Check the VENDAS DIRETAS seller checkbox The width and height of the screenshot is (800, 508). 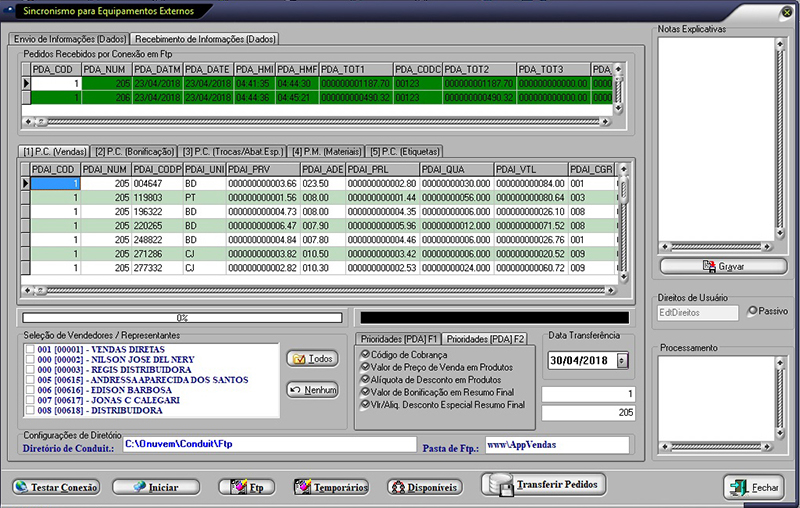pos(30,349)
